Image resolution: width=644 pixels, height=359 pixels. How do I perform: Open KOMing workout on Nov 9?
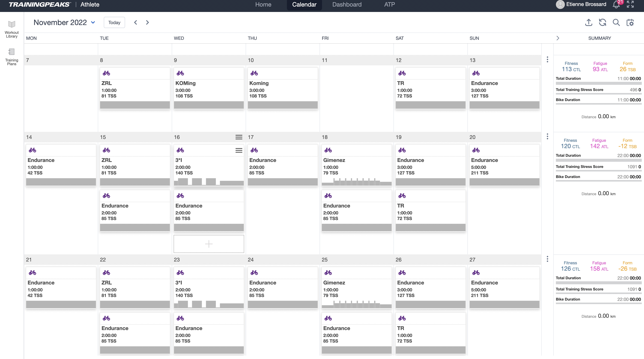click(209, 88)
